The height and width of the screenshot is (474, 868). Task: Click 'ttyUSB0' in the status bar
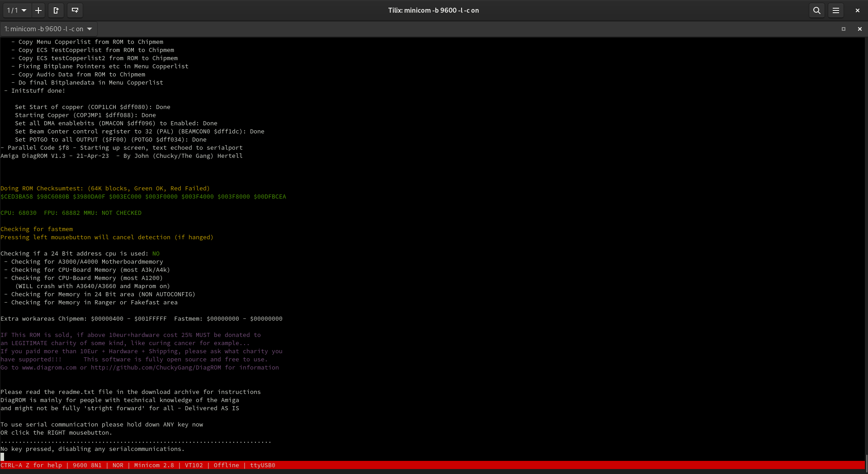tap(263, 465)
